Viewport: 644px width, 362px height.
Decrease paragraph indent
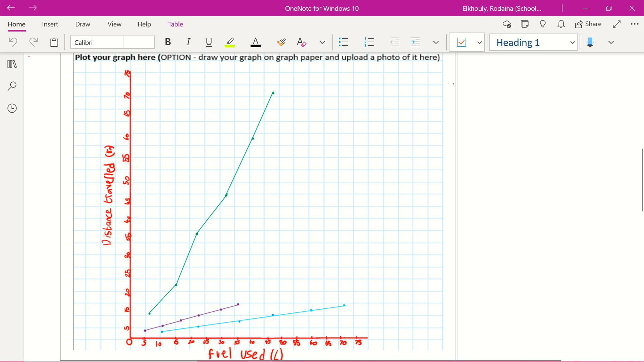click(395, 42)
